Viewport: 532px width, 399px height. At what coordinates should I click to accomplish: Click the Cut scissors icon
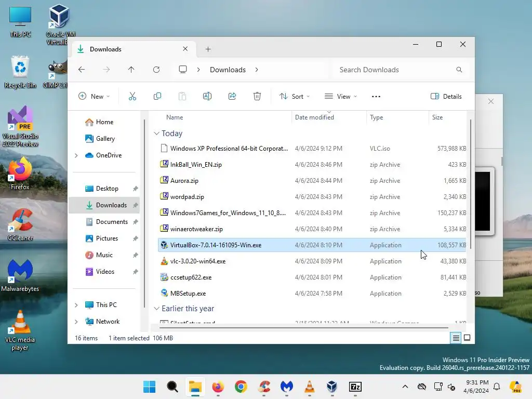132,96
